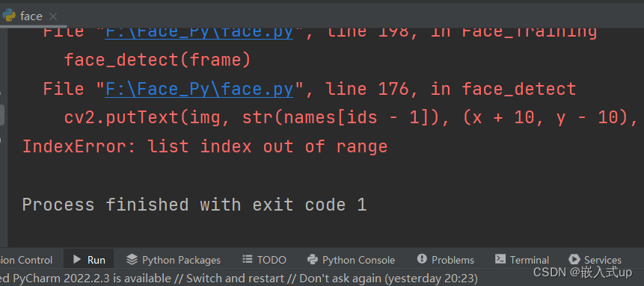Click the TODO list icon
The height and width of the screenshot is (286, 644).
click(248, 259)
